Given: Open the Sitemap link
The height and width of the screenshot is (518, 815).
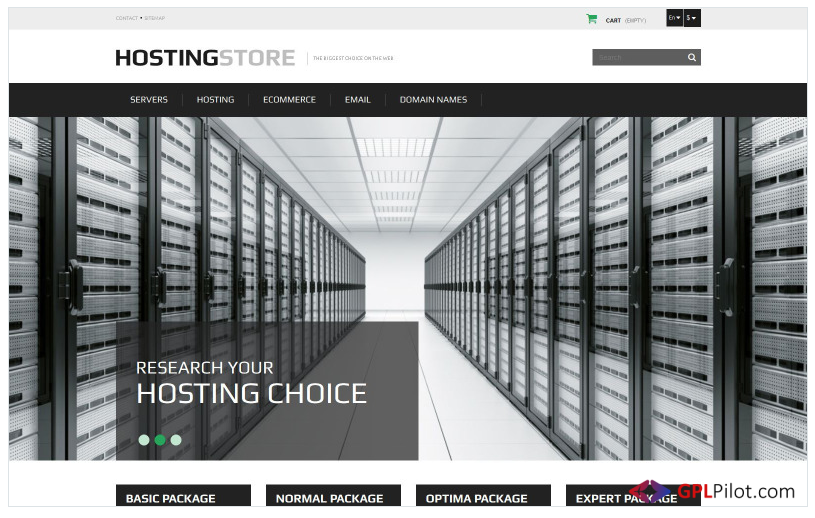Looking at the screenshot, I should [154, 19].
